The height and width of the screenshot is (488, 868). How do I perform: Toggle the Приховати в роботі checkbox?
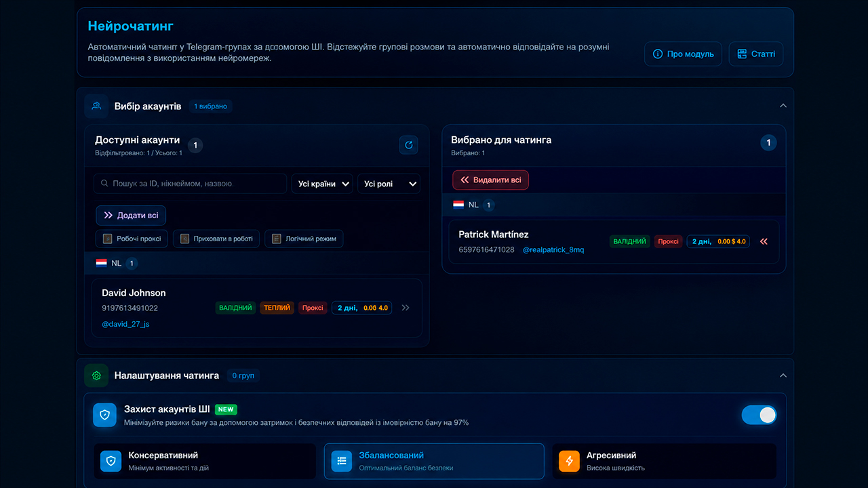click(184, 239)
